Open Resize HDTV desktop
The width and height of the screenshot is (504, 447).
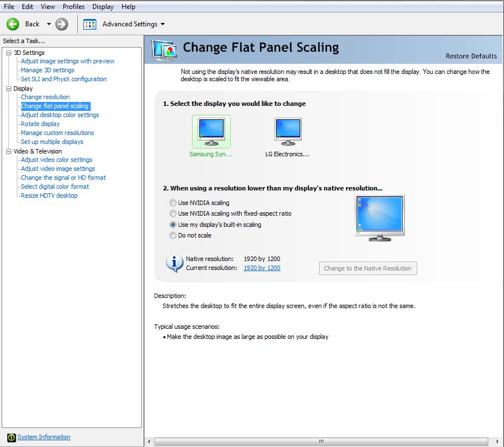tap(49, 196)
